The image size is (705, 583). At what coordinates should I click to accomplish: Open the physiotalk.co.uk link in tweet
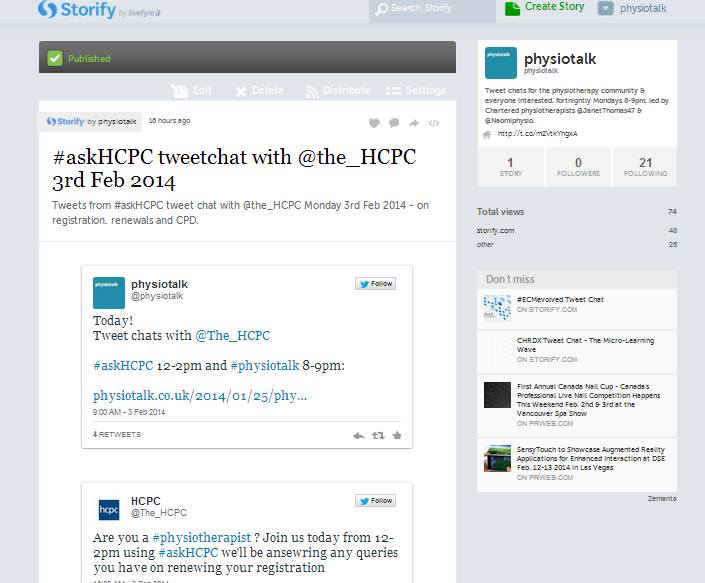pyautogui.click(x=200, y=395)
